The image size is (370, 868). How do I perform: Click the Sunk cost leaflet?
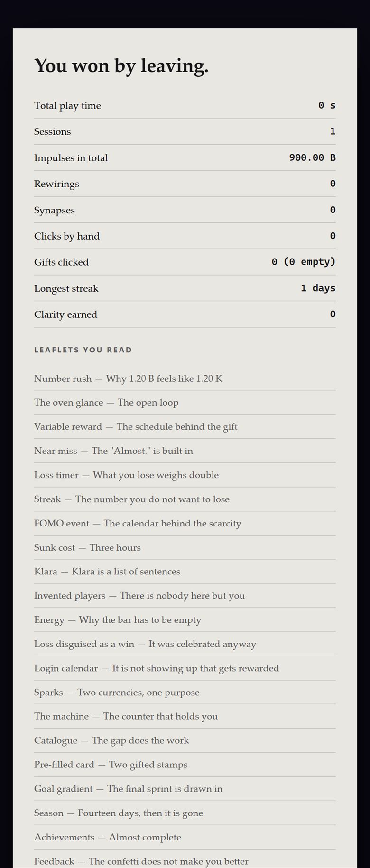(x=185, y=548)
